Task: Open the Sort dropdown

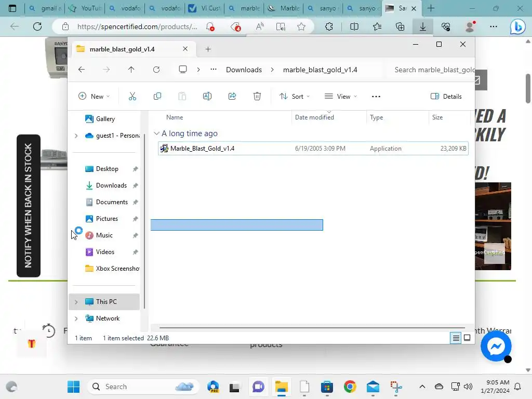Action: tap(294, 96)
